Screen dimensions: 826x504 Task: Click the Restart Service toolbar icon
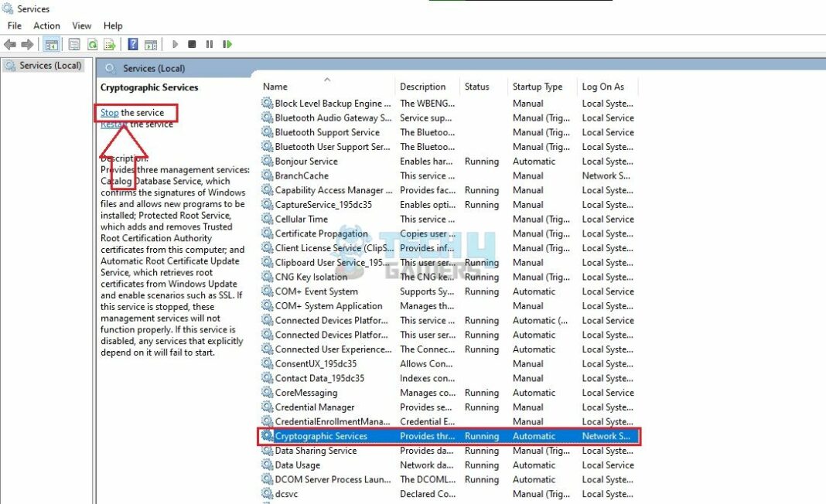pyautogui.click(x=227, y=44)
